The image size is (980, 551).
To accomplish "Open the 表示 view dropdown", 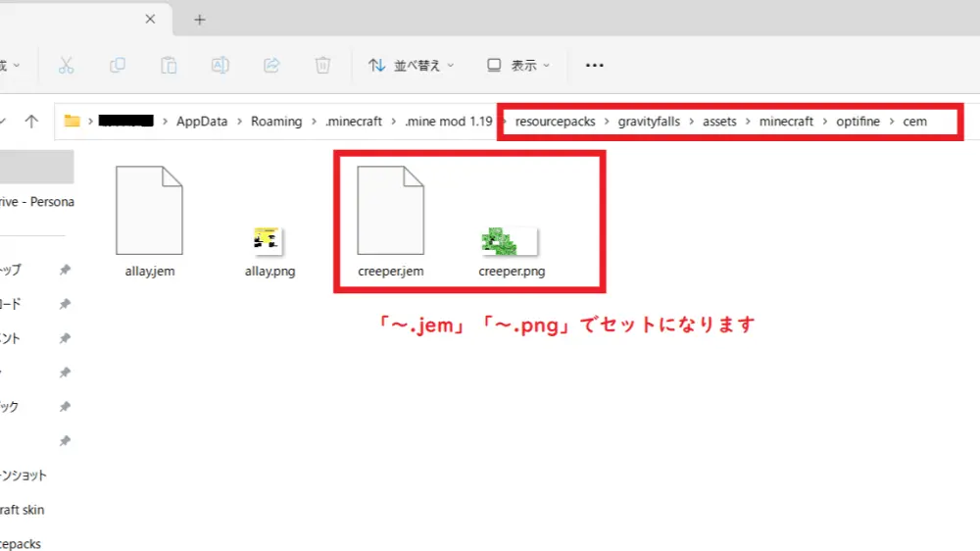I will tap(518, 65).
